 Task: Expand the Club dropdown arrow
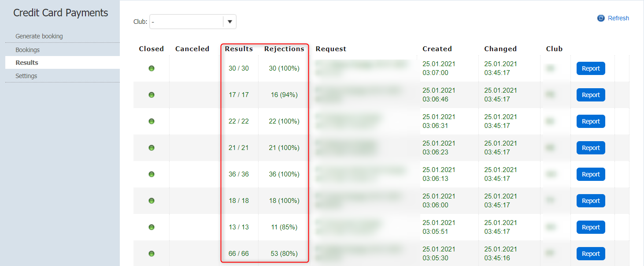229,22
